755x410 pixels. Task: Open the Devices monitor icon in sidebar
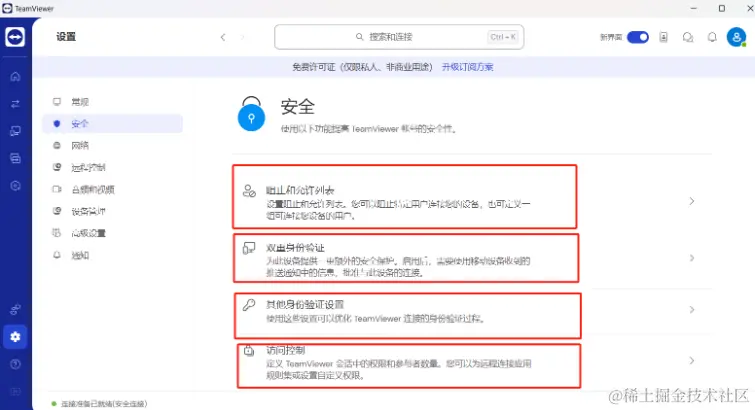(15, 131)
